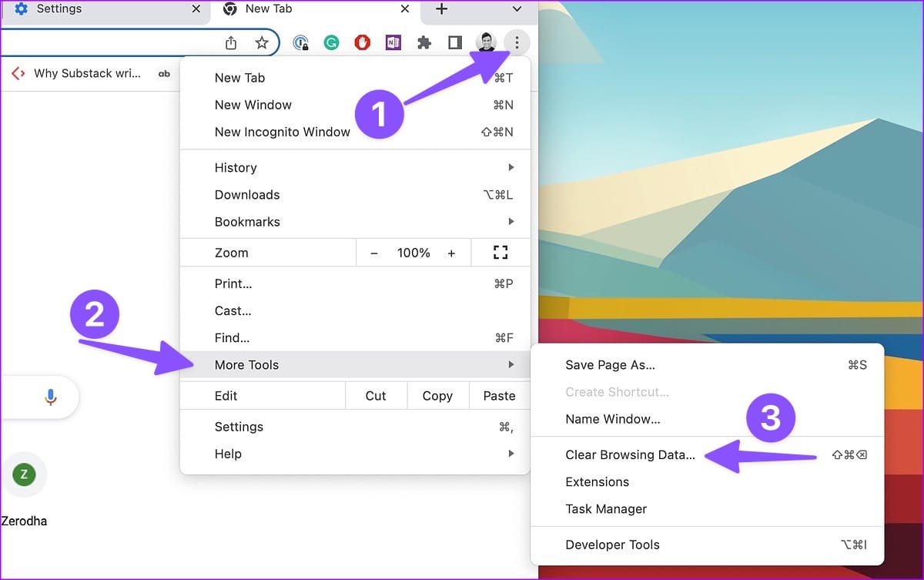Image resolution: width=924 pixels, height=580 pixels.
Task: Start voice search with microphone icon
Action: pyautogui.click(x=50, y=397)
